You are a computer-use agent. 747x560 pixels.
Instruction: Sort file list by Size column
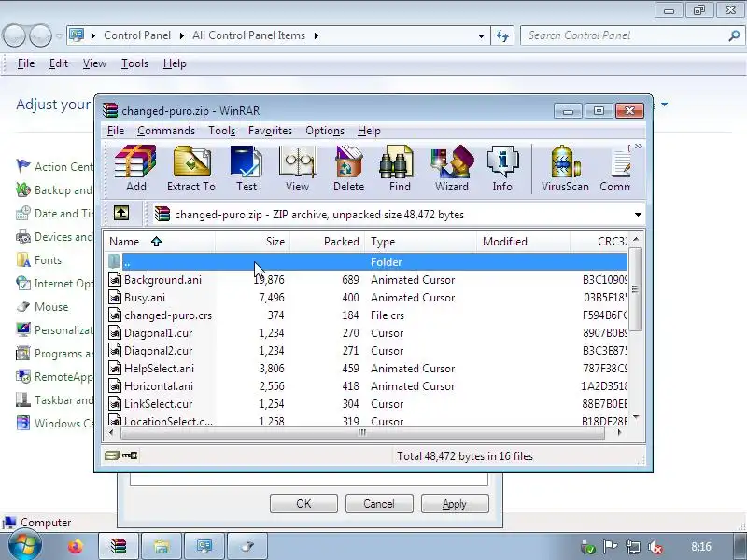click(252, 242)
